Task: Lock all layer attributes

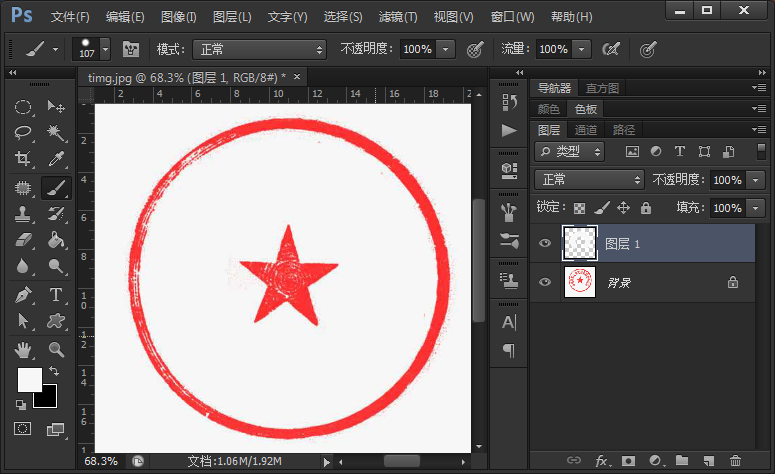Action: point(646,208)
